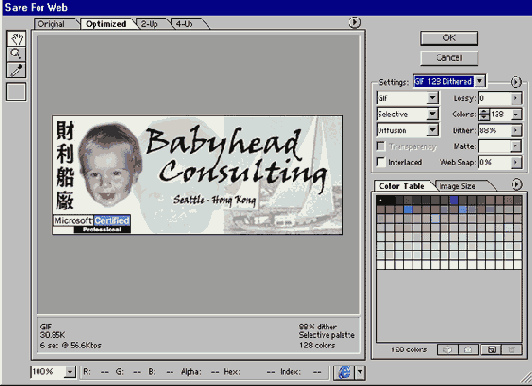
Task: Click the OK button
Action: pyautogui.click(x=449, y=38)
